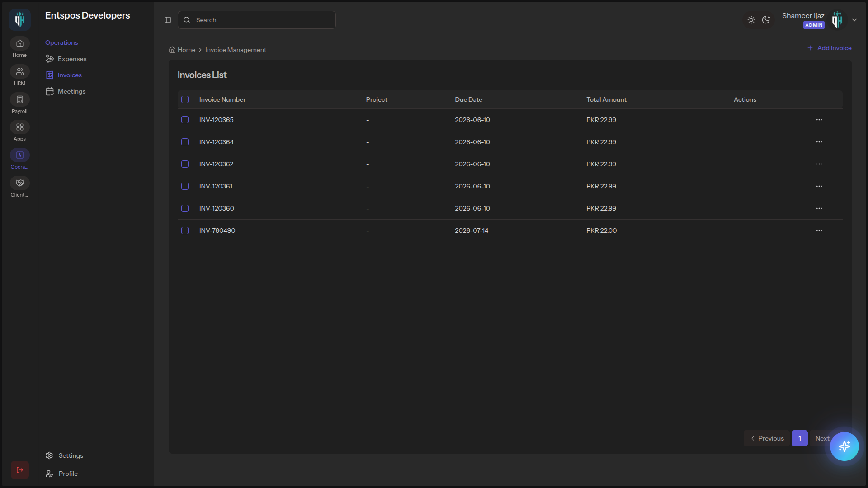Viewport: 868px width, 488px height.
Task: Open the Apps grid icon
Action: click(19, 127)
